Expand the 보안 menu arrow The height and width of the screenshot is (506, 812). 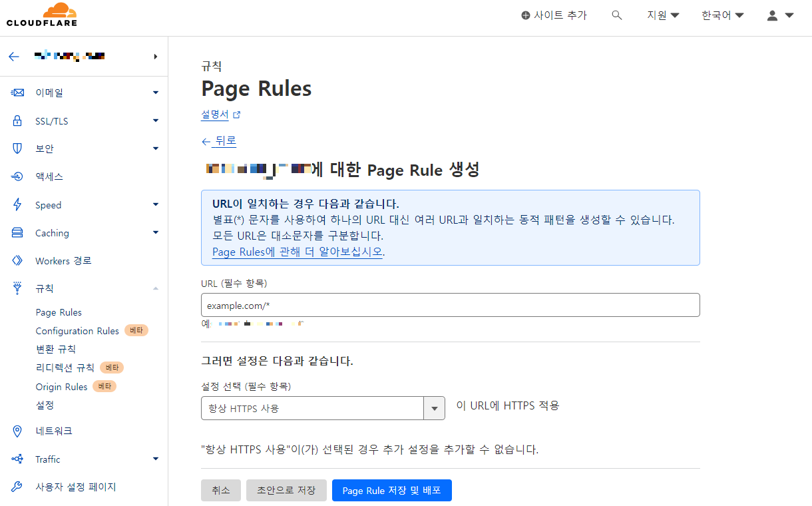(156, 148)
